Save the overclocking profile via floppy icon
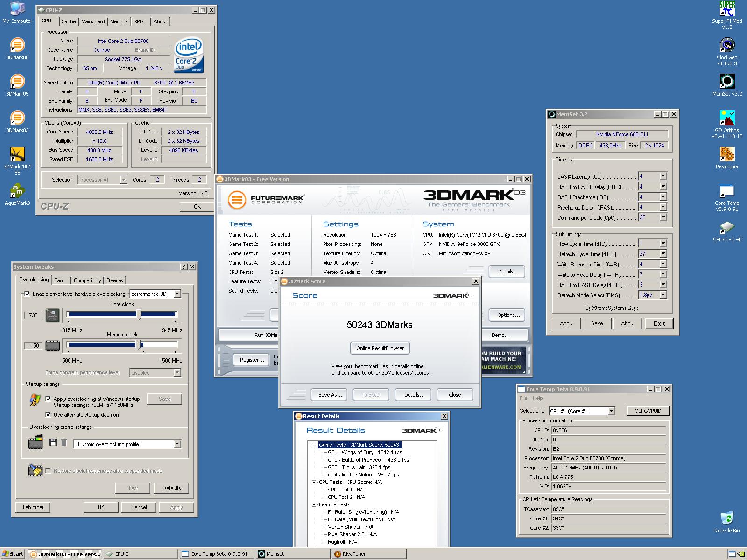 click(x=53, y=442)
